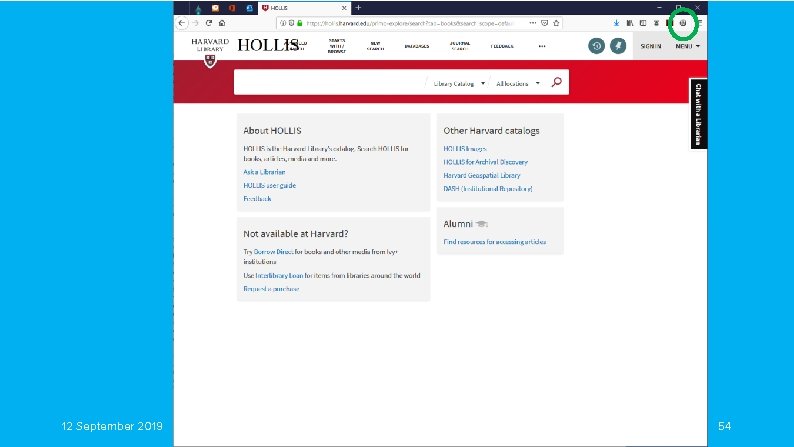Open the Find resources for accessing articles link

(x=494, y=241)
